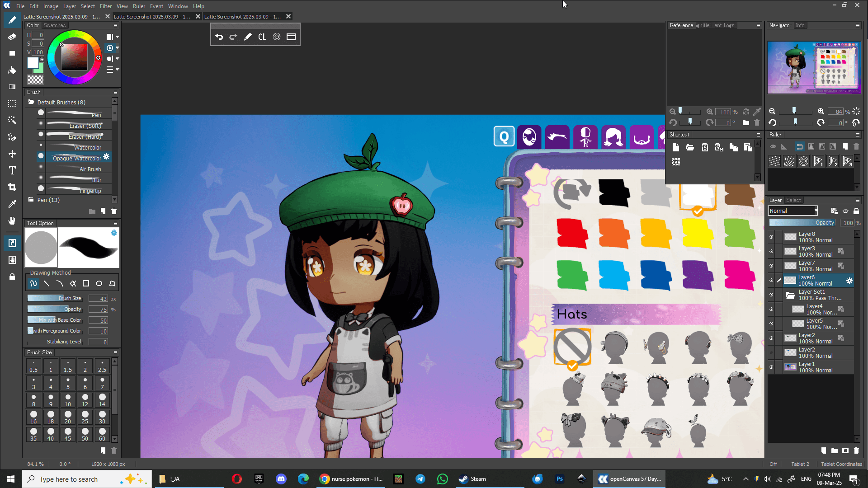The height and width of the screenshot is (488, 868).
Task: Click the Undo arrow in floating toolbar
Action: coord(219,37)
